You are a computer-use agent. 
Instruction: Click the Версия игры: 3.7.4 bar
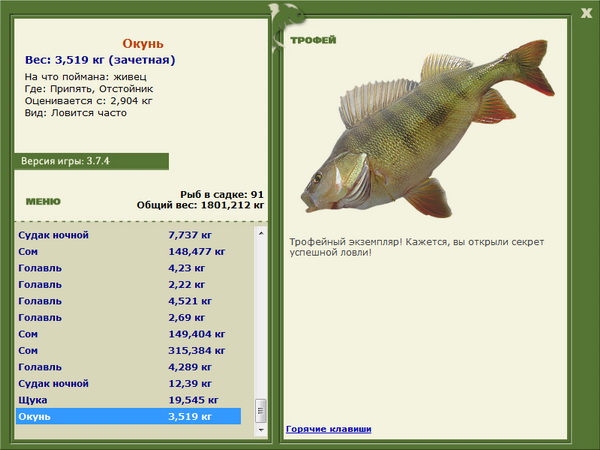point(91,161)
